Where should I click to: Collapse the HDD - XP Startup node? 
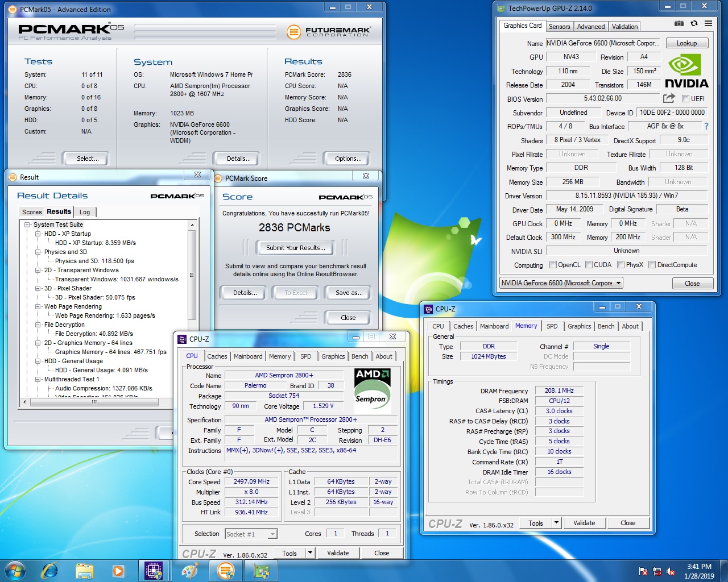[x=38, y=234]
